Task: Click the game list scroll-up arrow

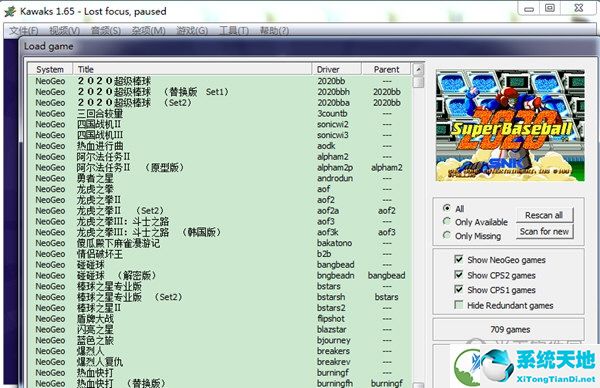Action: pos(419,69)
